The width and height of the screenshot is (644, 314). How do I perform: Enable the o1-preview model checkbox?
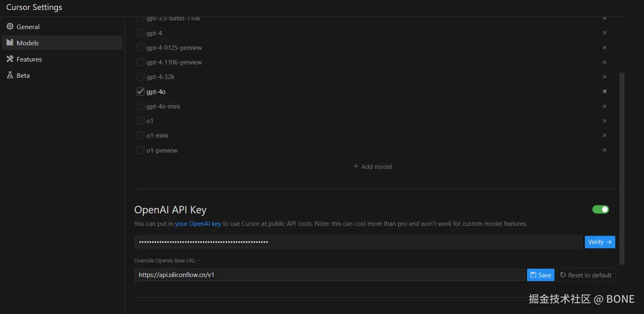[x=140, y=150]
